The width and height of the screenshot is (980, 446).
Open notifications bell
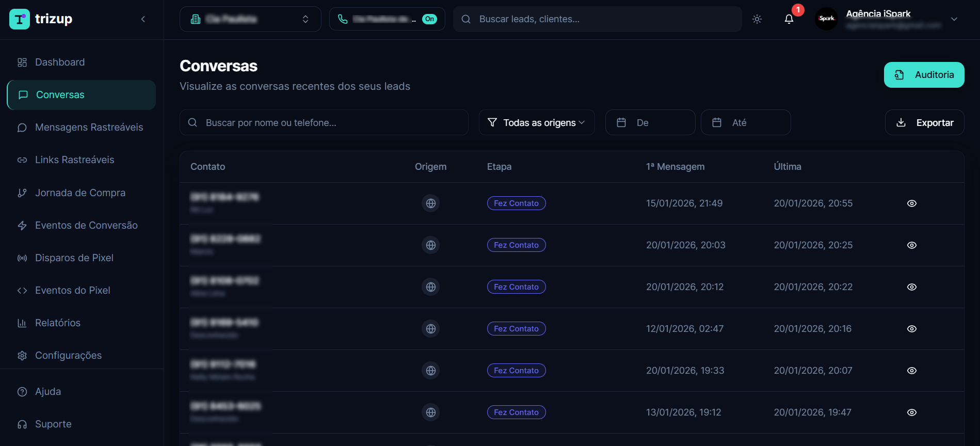click(789, 19)
